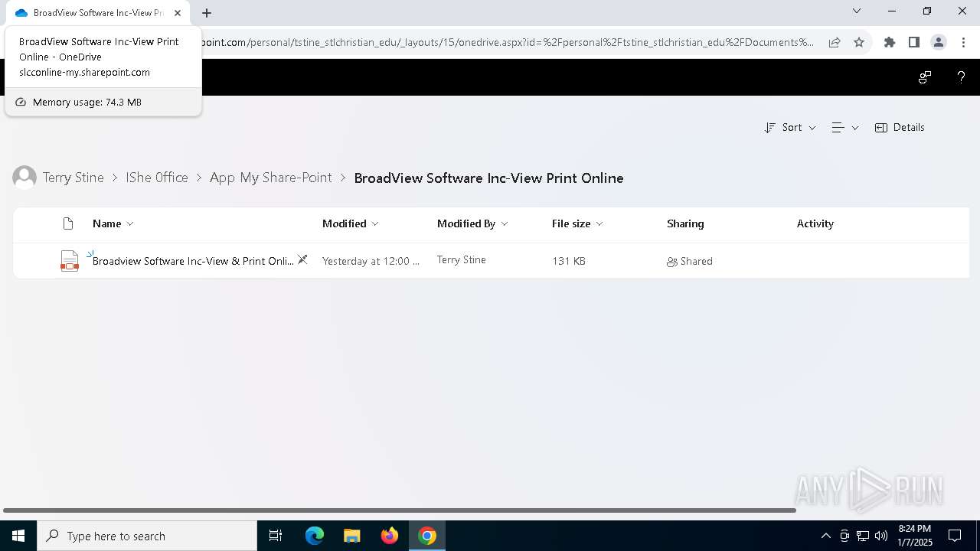Viewport: 980px width, 551px height.
Task: Open the Sort dropdown
Action: (790, 128)
